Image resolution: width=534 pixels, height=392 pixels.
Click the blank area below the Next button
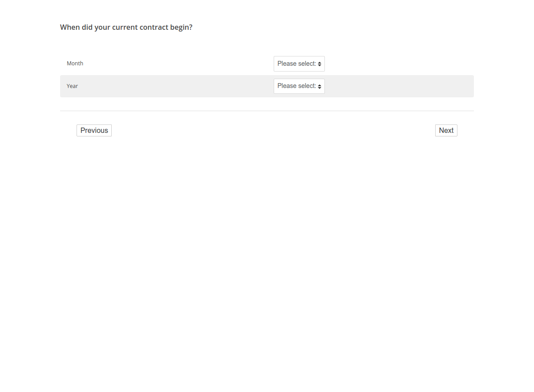446,178
